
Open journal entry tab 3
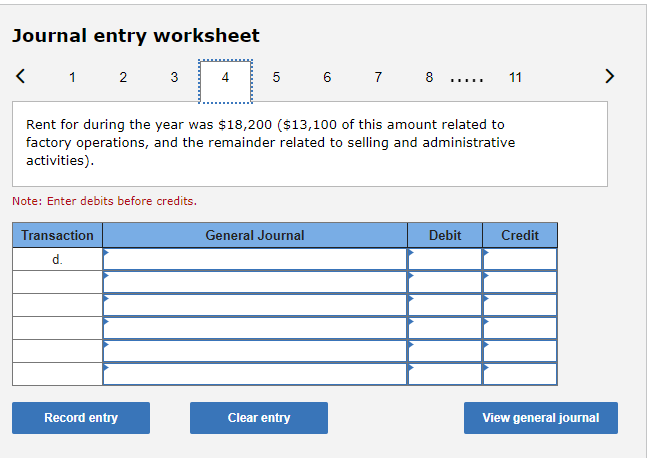(174, 77)
